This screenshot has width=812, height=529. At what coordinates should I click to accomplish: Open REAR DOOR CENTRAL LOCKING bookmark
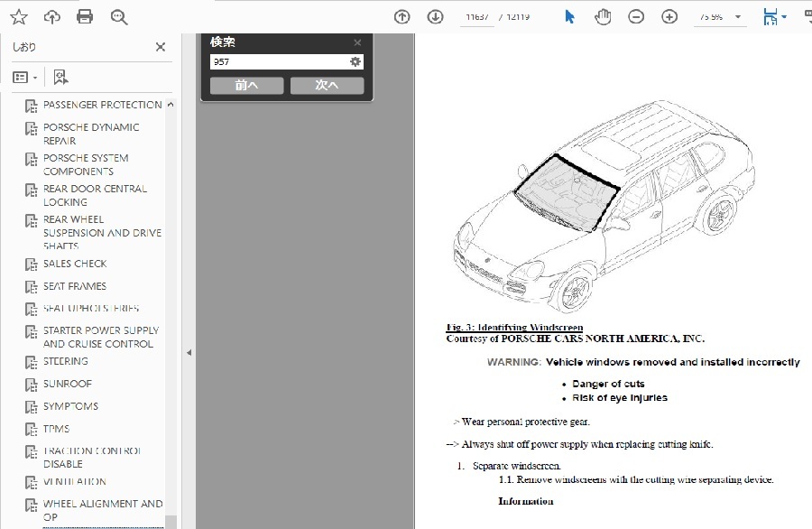[x=96, y=195]
